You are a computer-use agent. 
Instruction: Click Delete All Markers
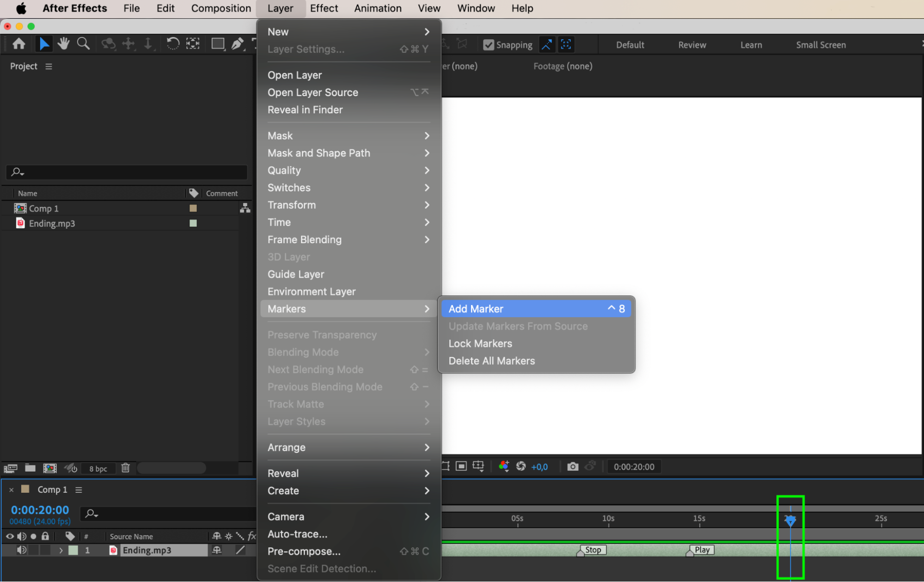pyautogui.click(x=491, y=361)
